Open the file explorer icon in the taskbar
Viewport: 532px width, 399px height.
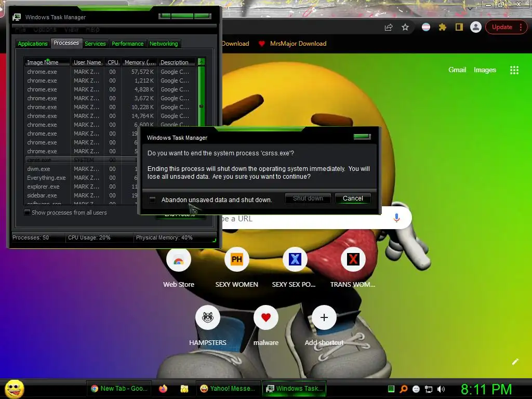(x=184, y=389)
